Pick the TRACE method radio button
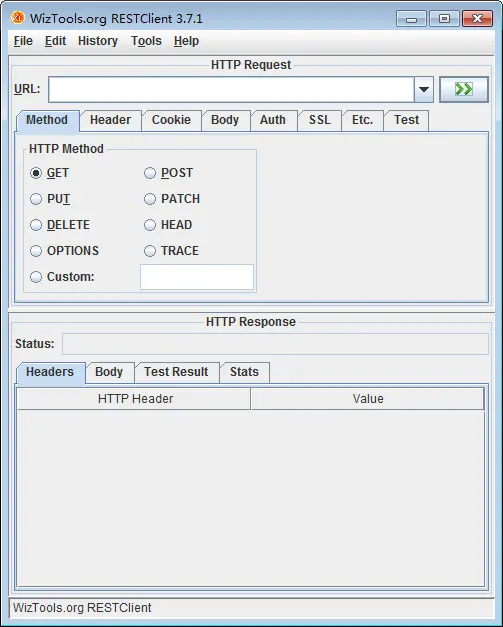Viewport: 503px width, 627px height. click(x=150, y=251)
